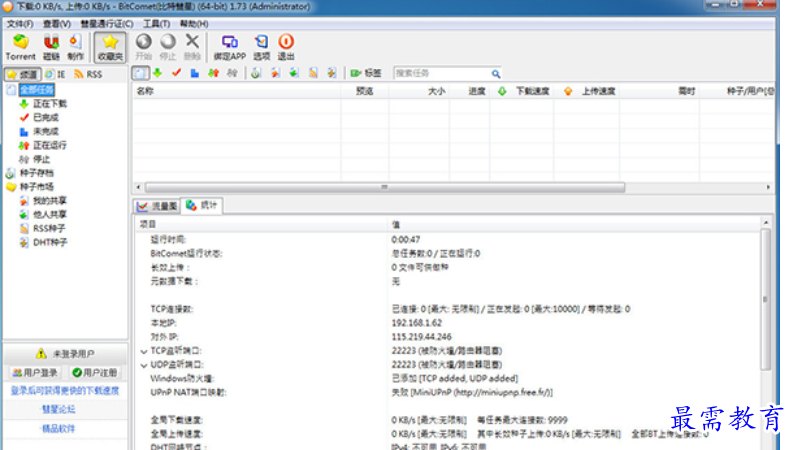
Task: Filter by completed tasks red checkmark icon
Action: pos(176,73)
